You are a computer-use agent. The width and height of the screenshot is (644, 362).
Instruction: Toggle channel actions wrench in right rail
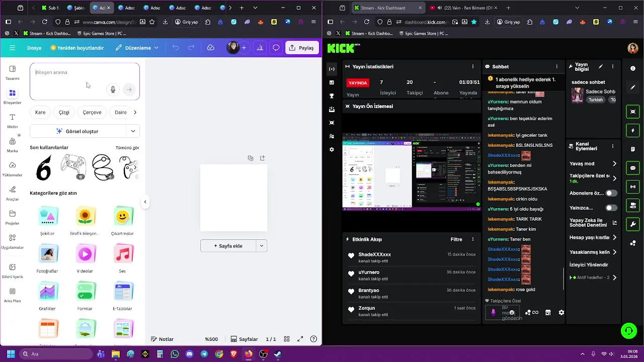point(633,224)
